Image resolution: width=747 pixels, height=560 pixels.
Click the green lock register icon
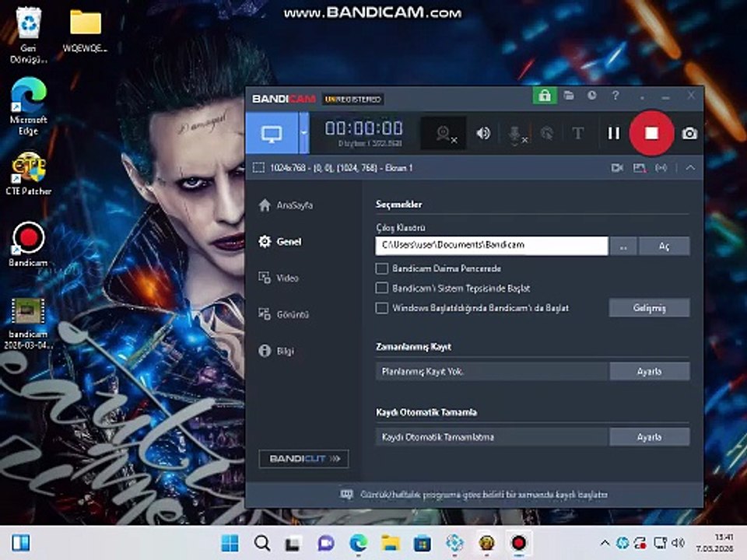click(545, 96)
